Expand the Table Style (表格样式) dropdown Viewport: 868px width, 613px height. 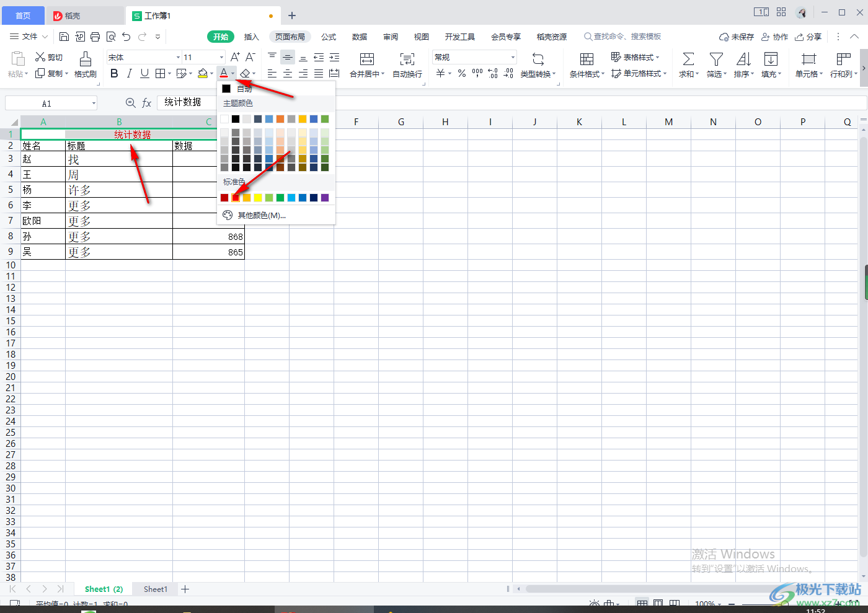[x=657, y=58]
